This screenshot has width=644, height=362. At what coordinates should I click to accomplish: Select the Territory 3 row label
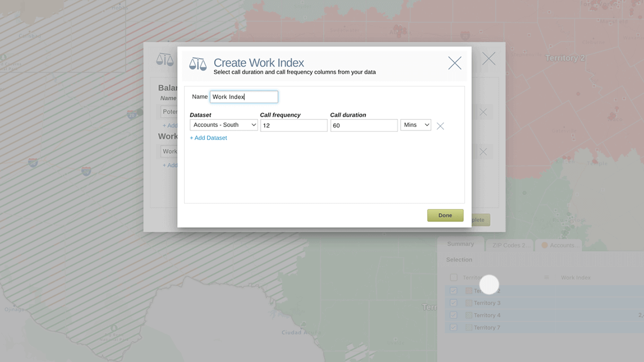coord(487,303)
